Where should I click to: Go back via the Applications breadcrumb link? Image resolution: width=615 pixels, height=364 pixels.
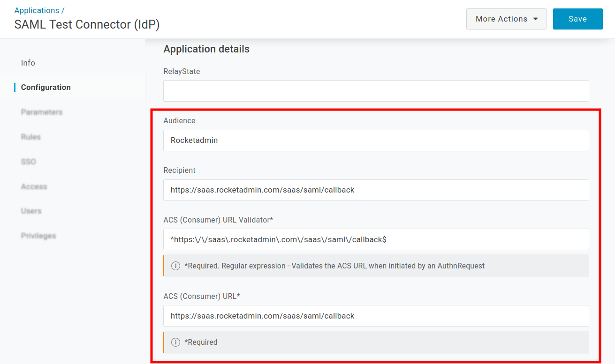pos(37,10)
